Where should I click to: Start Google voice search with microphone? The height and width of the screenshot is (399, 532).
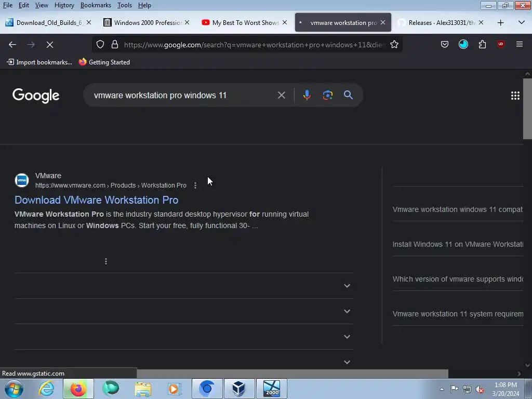coord(307,95)
